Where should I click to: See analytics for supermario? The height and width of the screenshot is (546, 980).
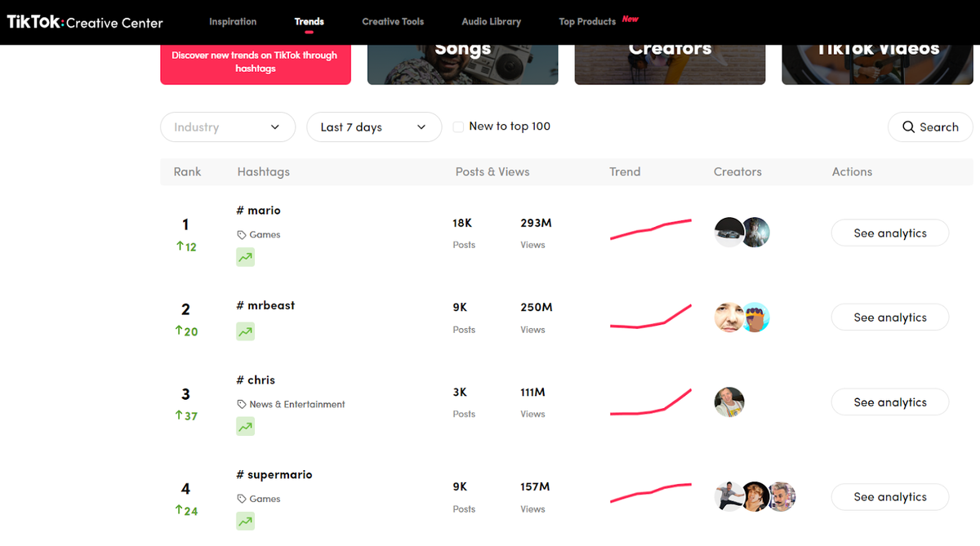pos(890,496)
